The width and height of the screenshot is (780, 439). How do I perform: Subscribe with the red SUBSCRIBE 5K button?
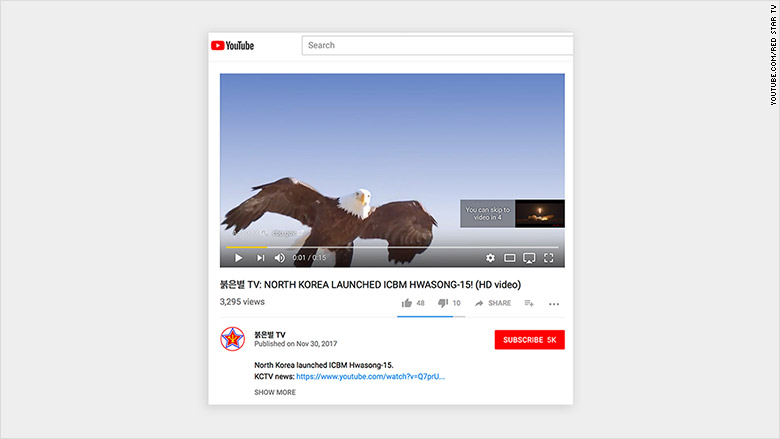[529, 340]
